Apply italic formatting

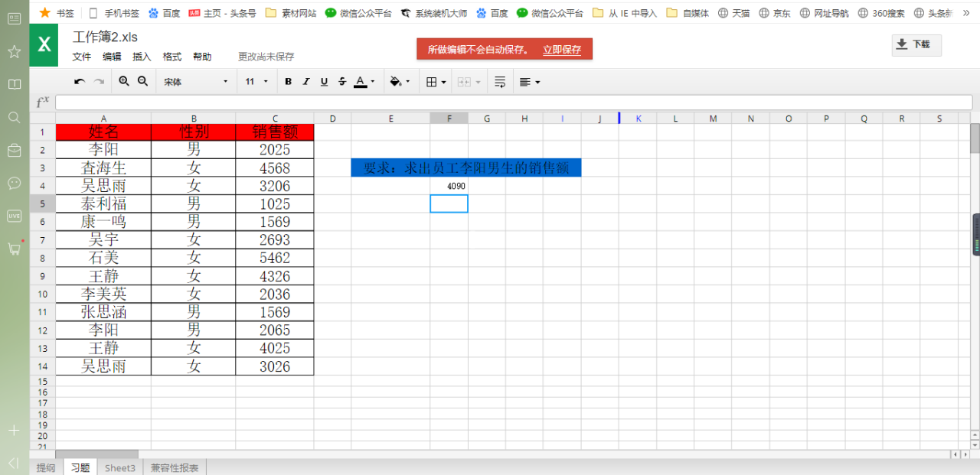tap(306, 82)
